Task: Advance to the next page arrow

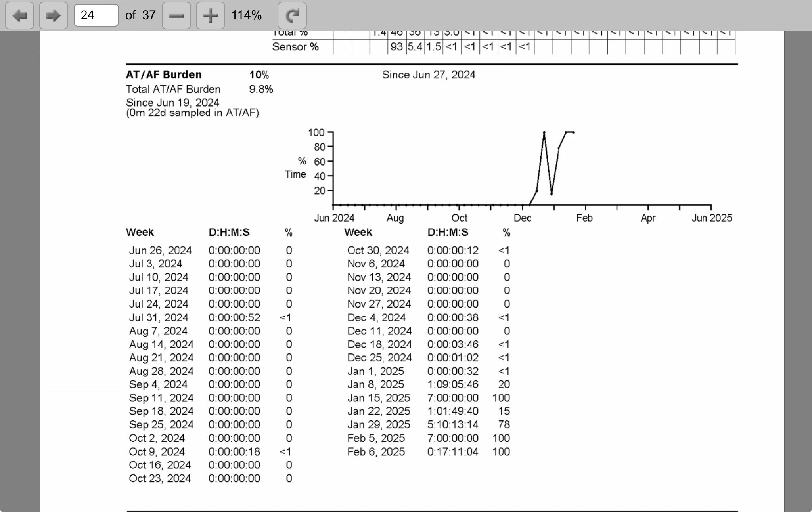Action: pos(53,15)
